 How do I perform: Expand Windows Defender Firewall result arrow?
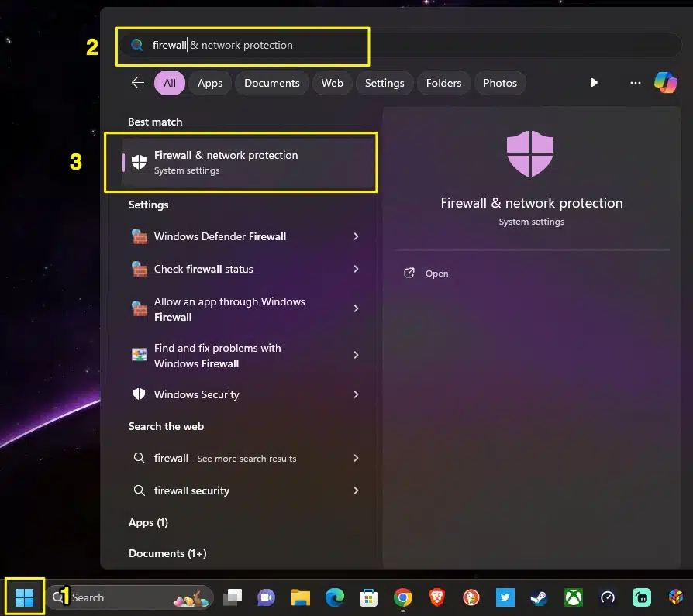[356, 236]
